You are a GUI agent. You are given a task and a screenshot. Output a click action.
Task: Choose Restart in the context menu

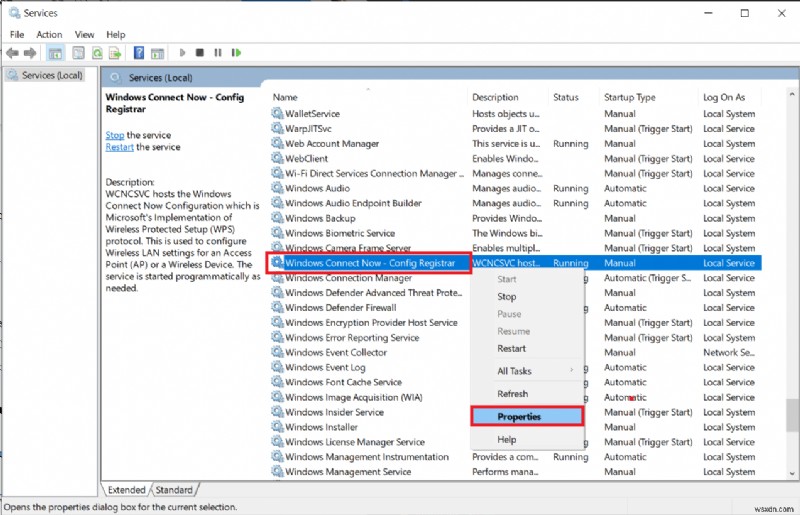click(x=527, y=349)
